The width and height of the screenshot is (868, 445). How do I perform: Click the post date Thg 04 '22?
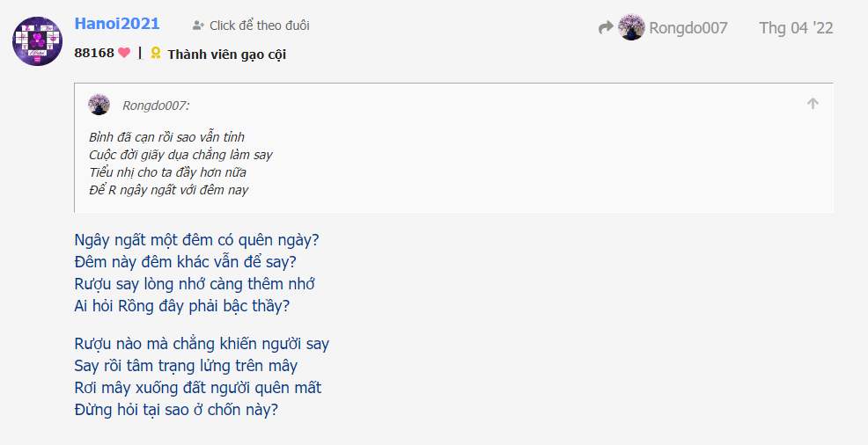pyautogui.click(x=796, y=28)
